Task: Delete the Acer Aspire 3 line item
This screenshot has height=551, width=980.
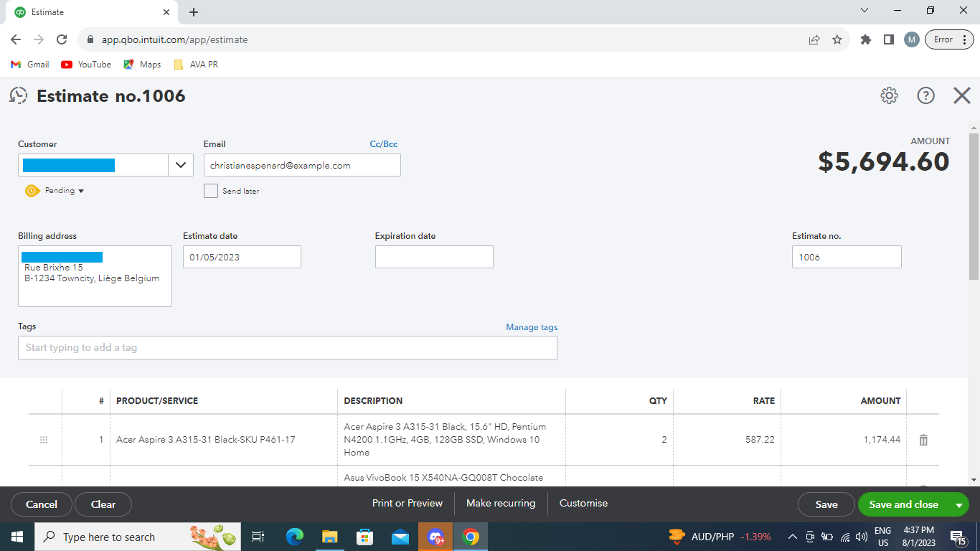Action: (x=923, y=440)
